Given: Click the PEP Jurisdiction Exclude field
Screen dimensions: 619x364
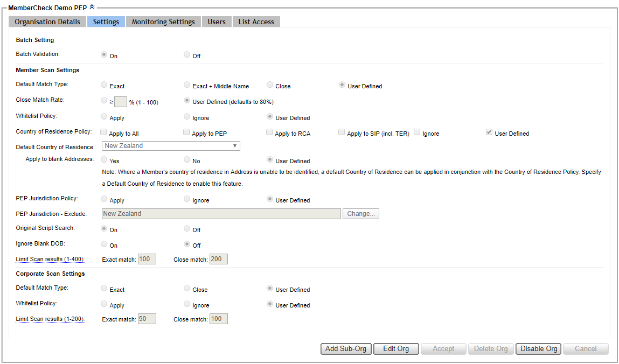Looking at the screenshot, I should [x=221, y=214].
